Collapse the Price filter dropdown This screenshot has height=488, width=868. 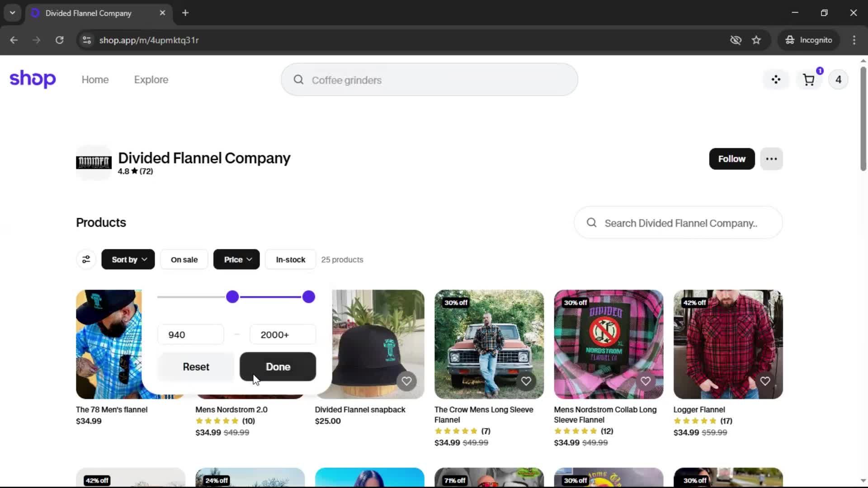point(236,259)
